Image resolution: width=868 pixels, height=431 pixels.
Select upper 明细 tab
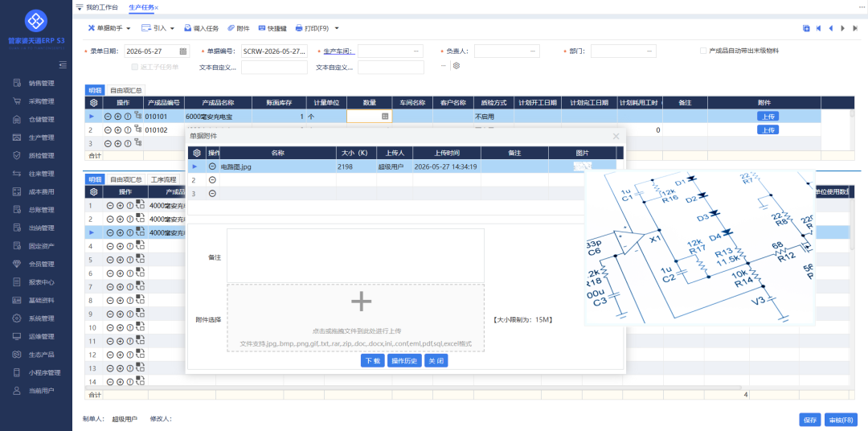pyautogui.click(x=94, y=90)
